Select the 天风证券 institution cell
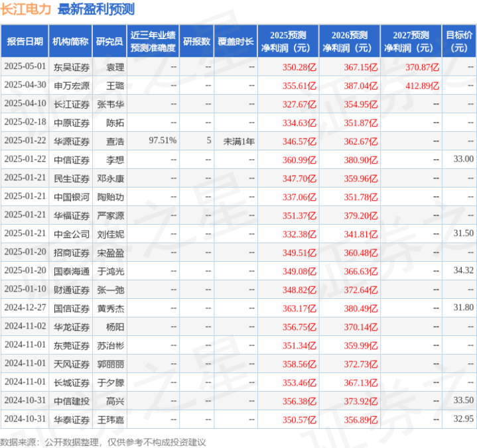Image resolution: width=477 pixels, height=448 pixels. pyautogui.click(x=72, y=364)
